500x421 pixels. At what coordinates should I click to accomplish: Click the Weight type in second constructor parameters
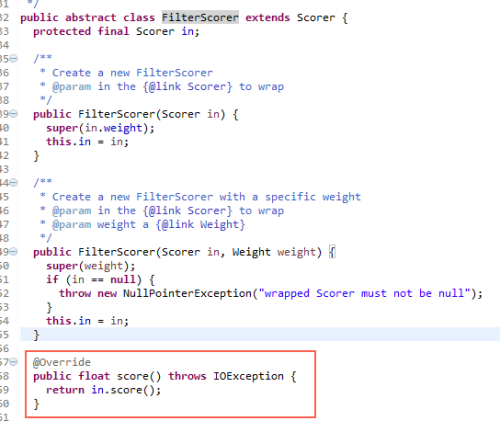[251, 252]
